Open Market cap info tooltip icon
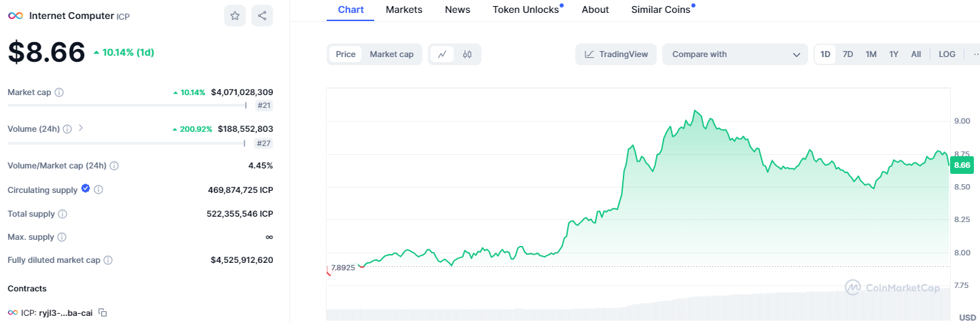 click(x=59, y=92)
